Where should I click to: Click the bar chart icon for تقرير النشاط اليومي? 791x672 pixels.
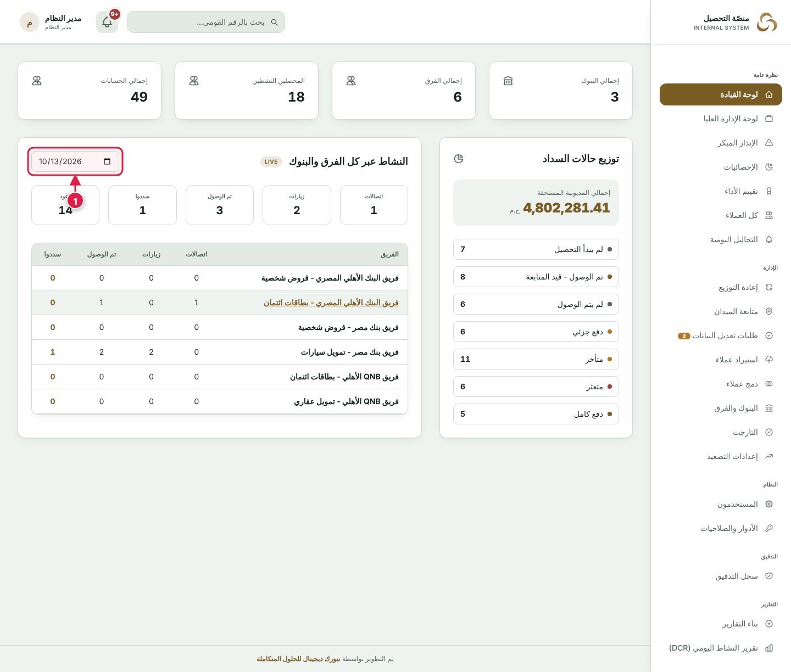pos(769,648)
